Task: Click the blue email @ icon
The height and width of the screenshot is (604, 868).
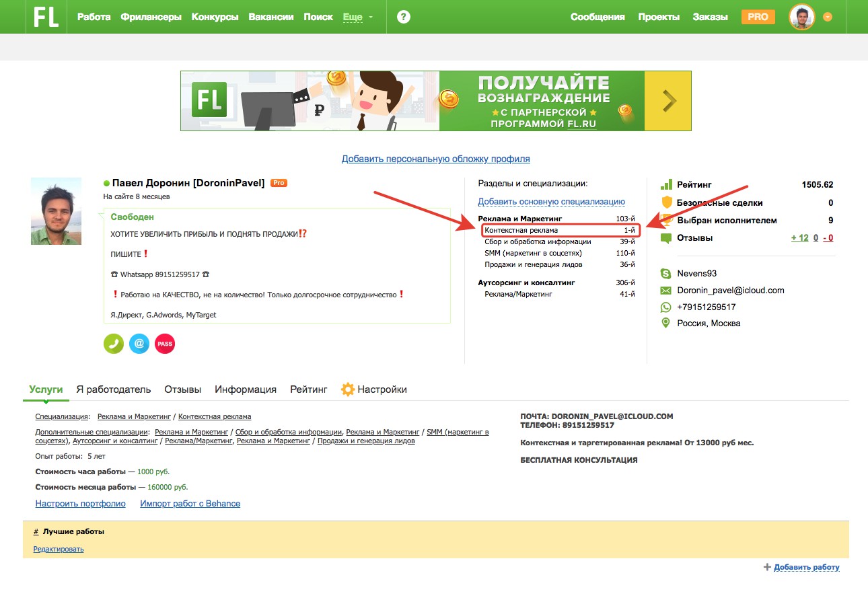Action: click(139, 343)
